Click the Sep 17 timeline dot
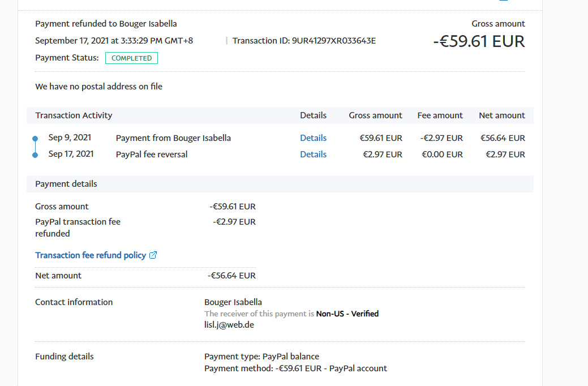Screen dimensions: 588x386 pos(35,155)
